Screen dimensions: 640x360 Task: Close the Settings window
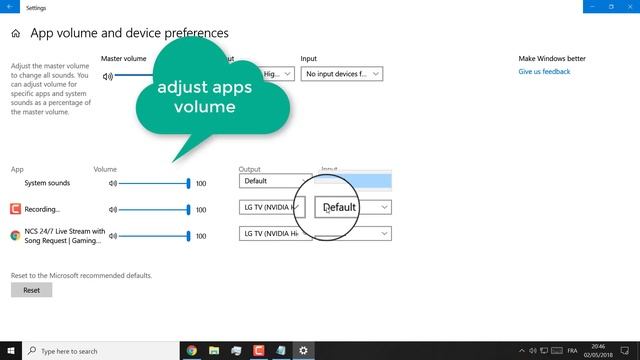[630, 7]
